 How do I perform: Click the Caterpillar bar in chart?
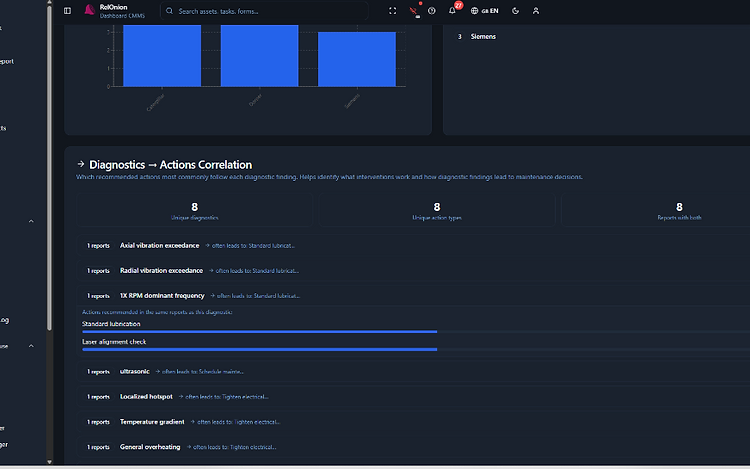pyautogui.click(x=162, y=55)
